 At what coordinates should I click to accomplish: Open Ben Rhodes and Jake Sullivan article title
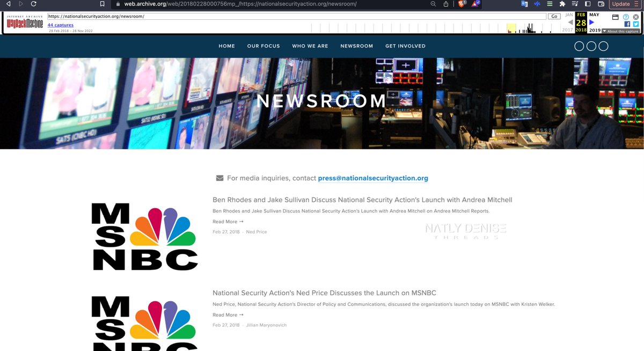click(362, 200)
